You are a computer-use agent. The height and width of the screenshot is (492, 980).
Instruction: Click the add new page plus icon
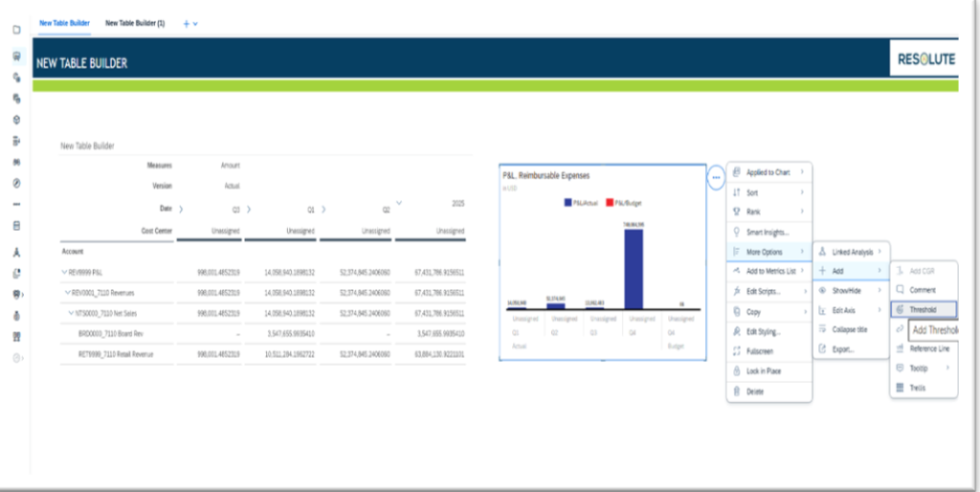point(187,23)
